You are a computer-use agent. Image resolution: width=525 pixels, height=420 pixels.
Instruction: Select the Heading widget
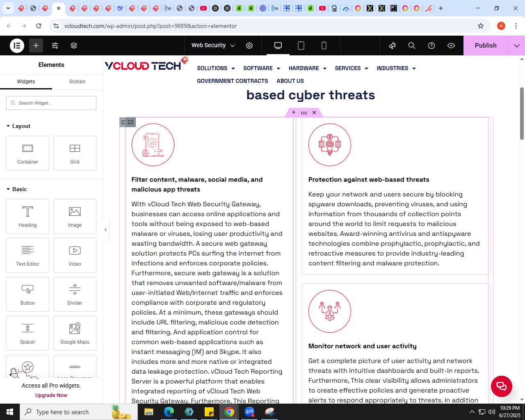[x=27, y=216]
